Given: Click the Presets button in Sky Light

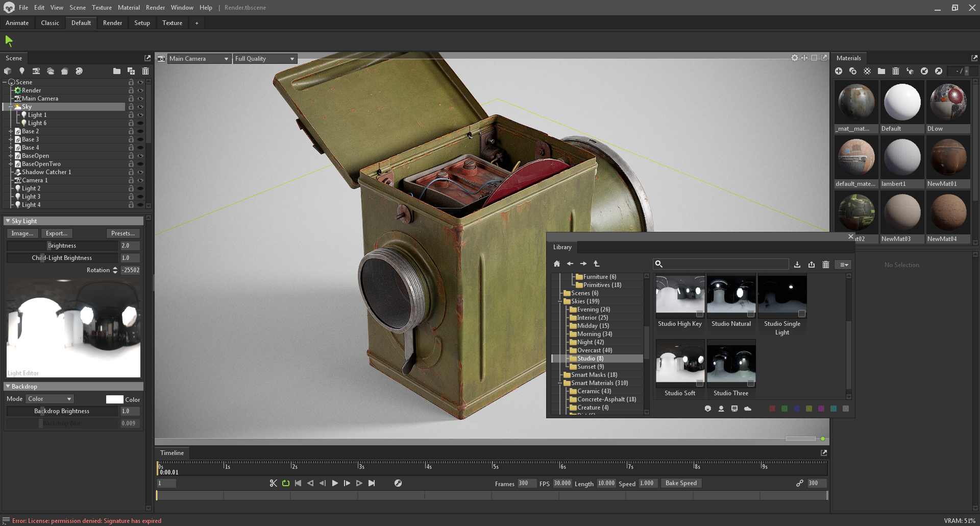Looking at the screenshot, I should (x=122, y=233).
